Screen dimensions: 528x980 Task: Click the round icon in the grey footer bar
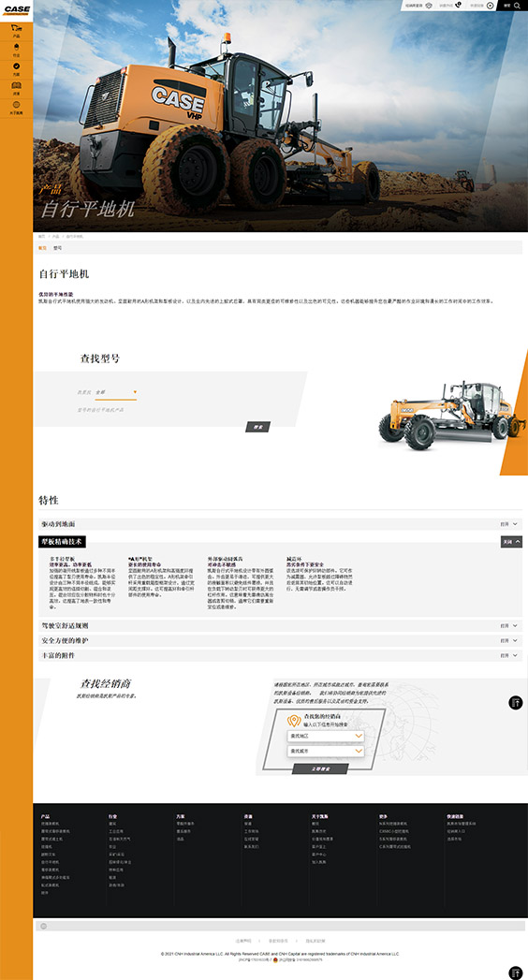(44, 926)
